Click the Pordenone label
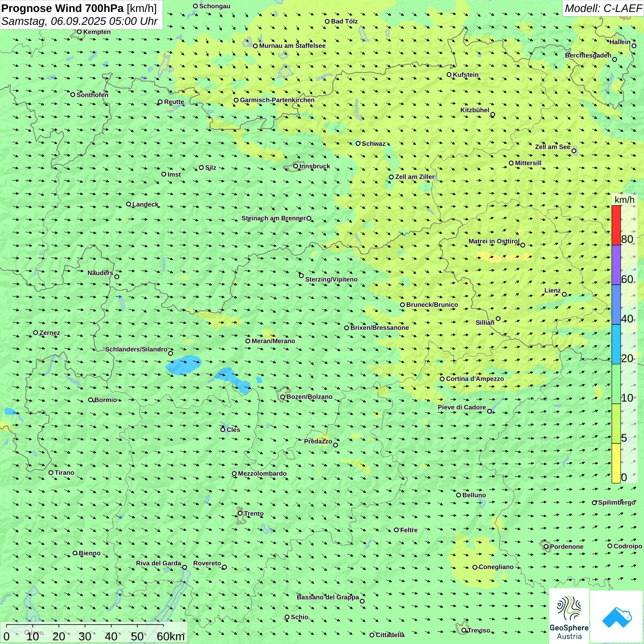Image resolution: width=644 pixels, height=644 pixels. point(567,546)
